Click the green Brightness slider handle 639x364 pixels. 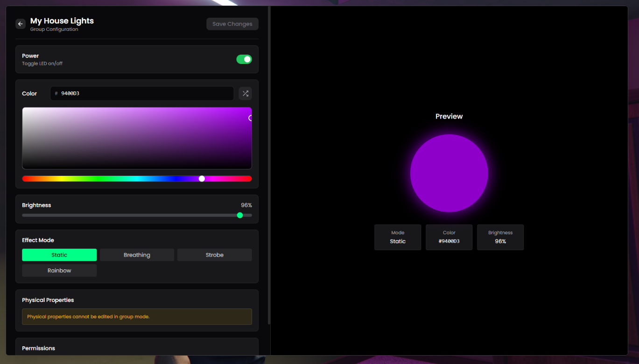tap(240, 215)
